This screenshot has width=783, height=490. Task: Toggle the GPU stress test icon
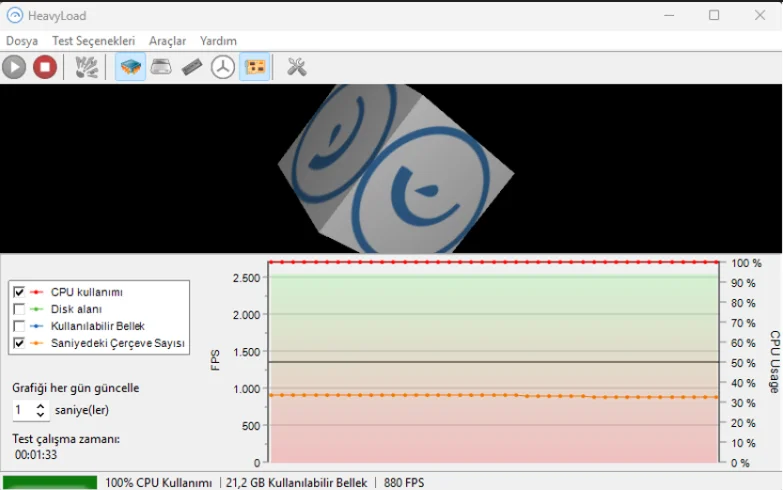point(255,67)
